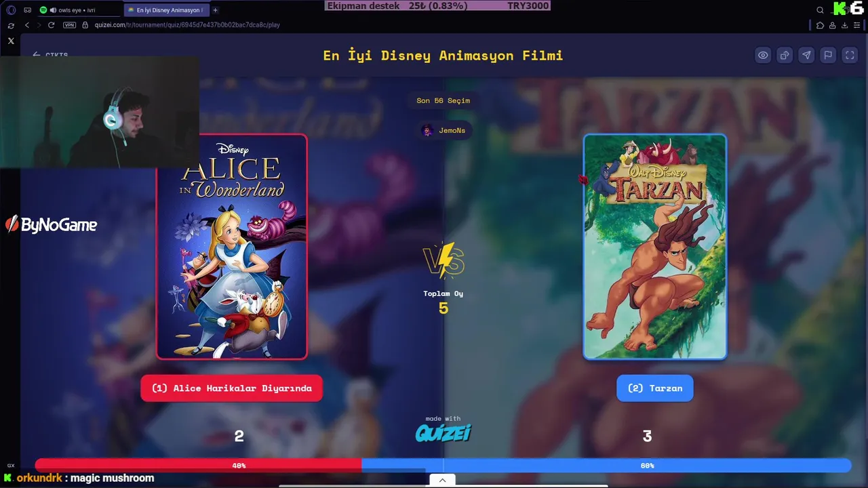868x488 pixels.
Task: Vote for Tarzan button
Action: coord(655,388)
